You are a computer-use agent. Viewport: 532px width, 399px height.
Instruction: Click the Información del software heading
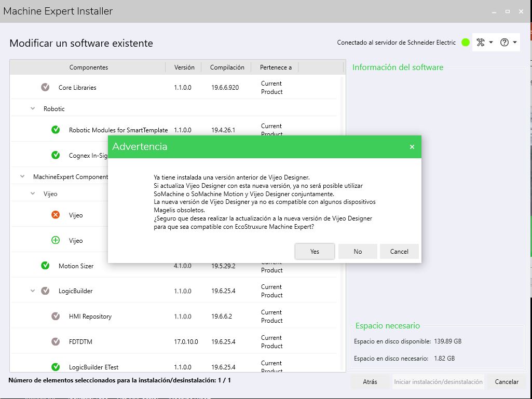tap(398, 67)
